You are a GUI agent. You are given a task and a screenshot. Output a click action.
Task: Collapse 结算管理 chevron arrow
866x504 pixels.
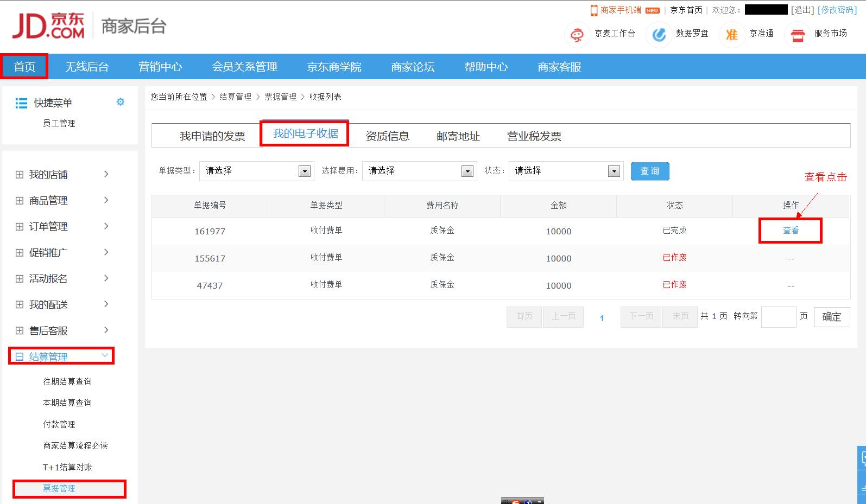tap(105, 355)
